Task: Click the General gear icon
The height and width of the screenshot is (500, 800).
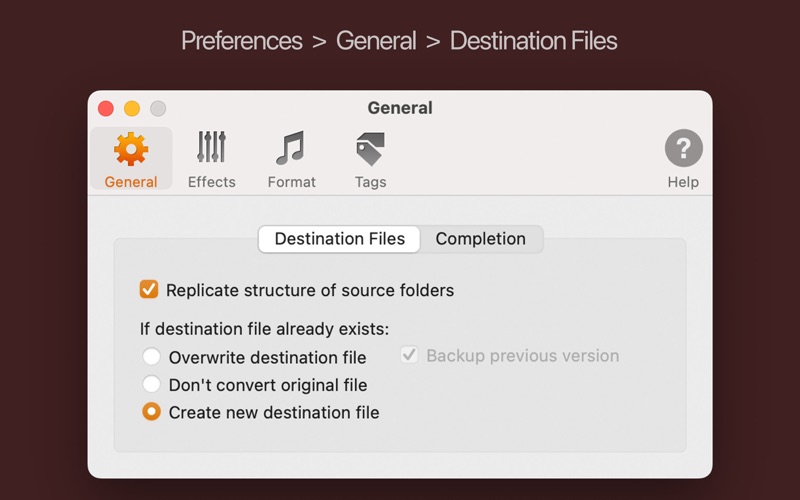Action: click(x=131, y=149)
